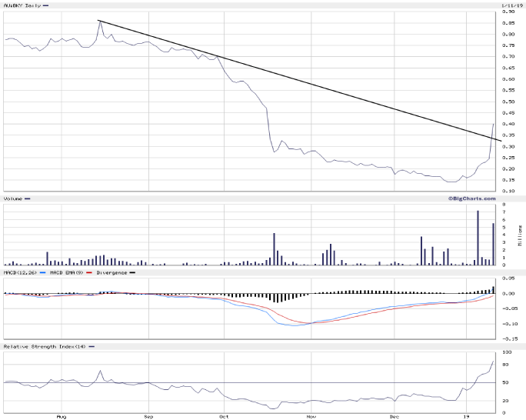The image size is (526, 420).
Task: Click the red MACD EMA(9) legend swatch
Action: click(90, 272)
